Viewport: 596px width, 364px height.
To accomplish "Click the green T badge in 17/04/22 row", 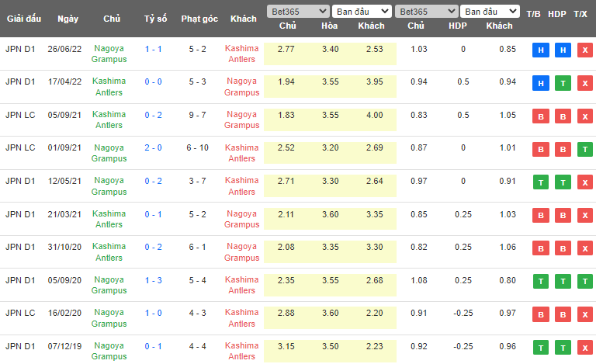I will point(563,83).
